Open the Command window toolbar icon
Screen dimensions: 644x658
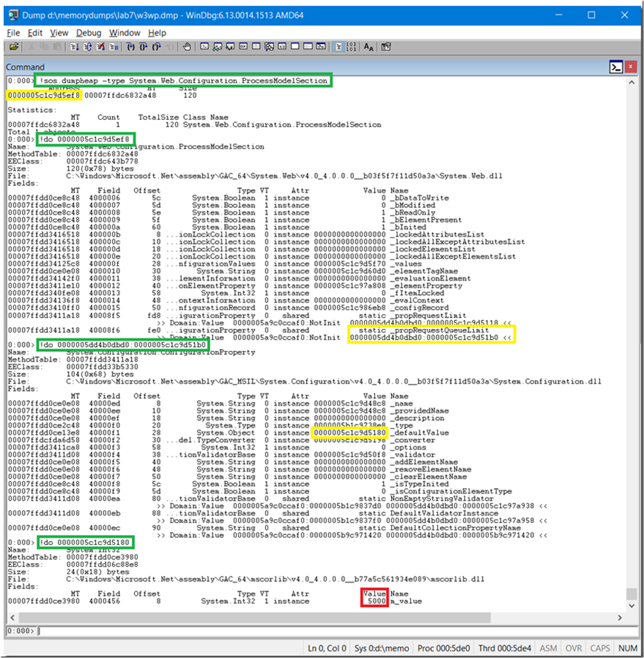pos(205,47)
